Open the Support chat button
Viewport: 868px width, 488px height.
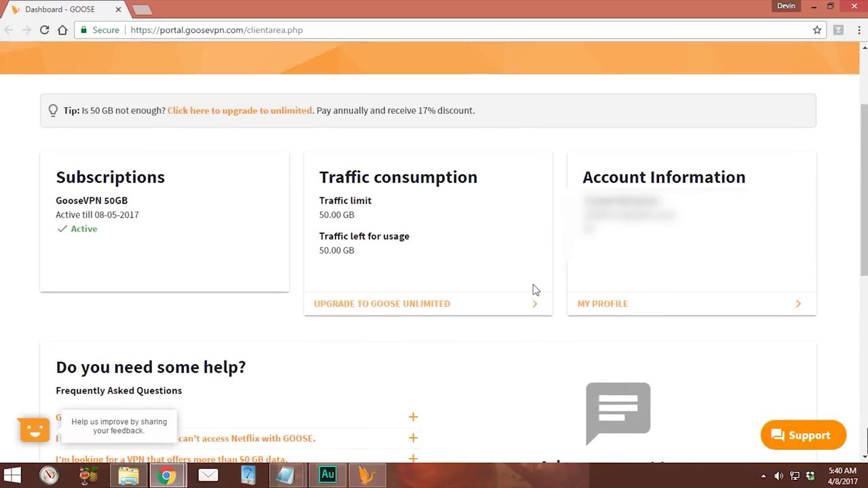click(x=804, y=435)
